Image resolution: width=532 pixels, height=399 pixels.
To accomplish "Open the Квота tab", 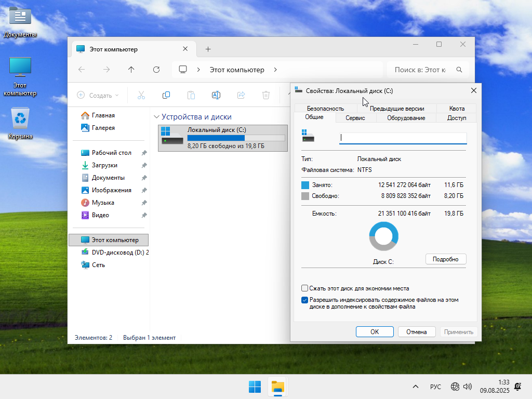I will 457,108.
